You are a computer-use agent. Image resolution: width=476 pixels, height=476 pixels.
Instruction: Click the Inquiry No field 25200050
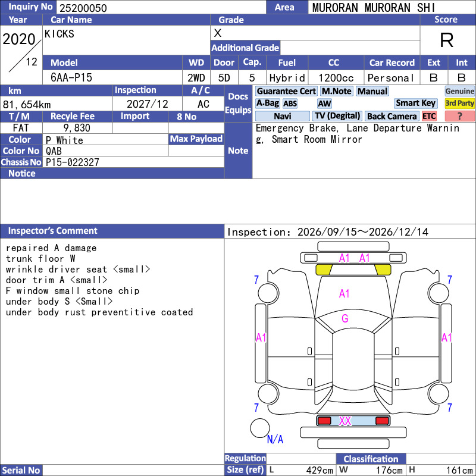[x=161, y=8]
